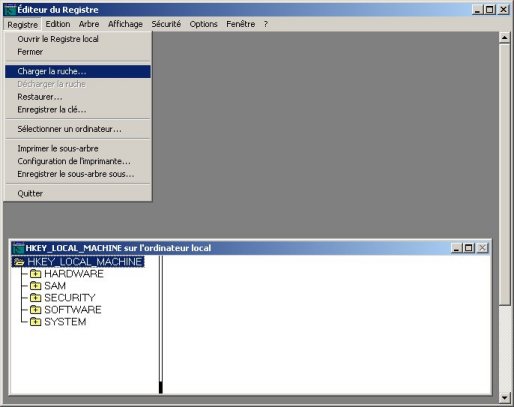Expand the HARDWARE key folder icon
This screenshot has height=407, width=514.
[35, 274]
